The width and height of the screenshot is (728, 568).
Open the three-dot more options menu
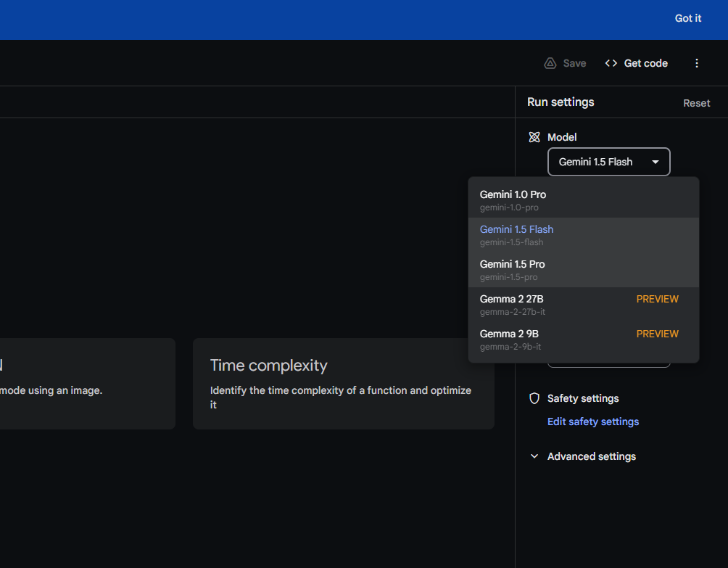click(696, 63)
